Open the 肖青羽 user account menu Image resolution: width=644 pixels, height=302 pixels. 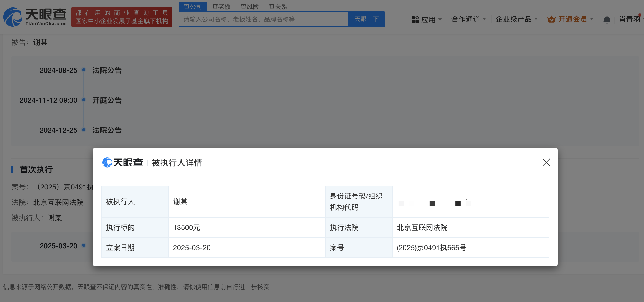point(630,19)
